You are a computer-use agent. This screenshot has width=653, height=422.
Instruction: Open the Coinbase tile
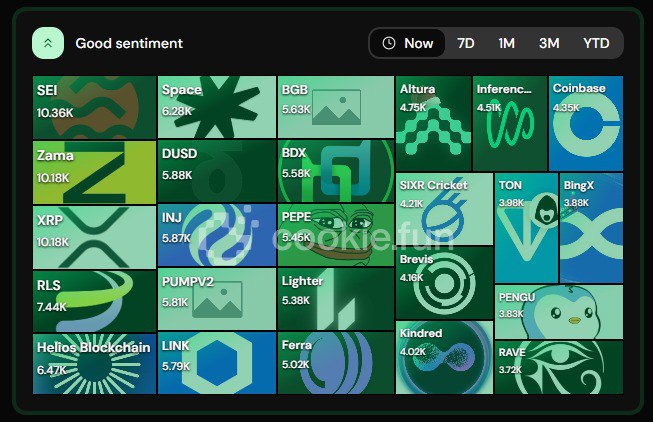point(586,123)
